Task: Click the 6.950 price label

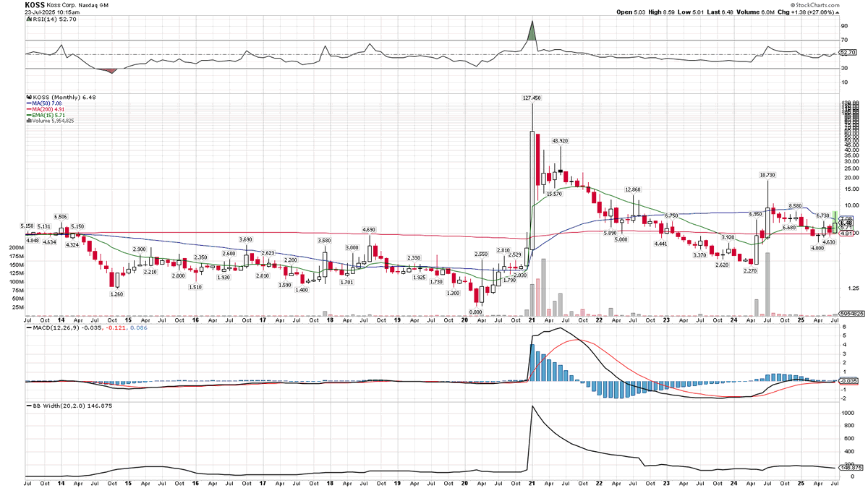Action: (x=756, y=214)
